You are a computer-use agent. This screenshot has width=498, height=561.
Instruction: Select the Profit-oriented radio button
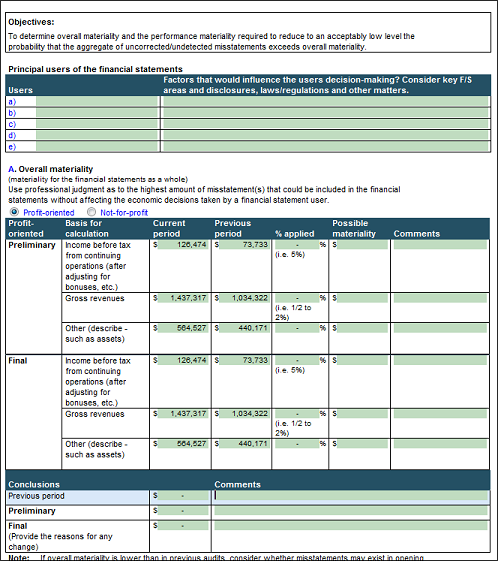[14, 212]
